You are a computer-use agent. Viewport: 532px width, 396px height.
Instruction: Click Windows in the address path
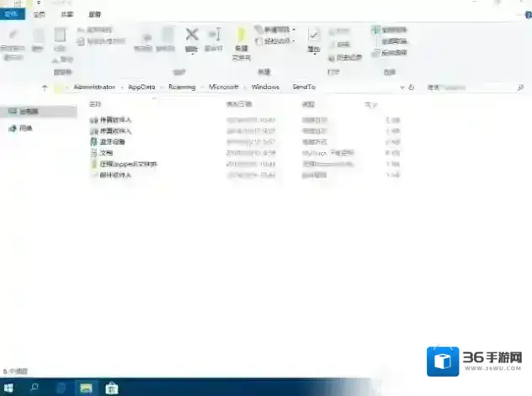tap(265, 87)
